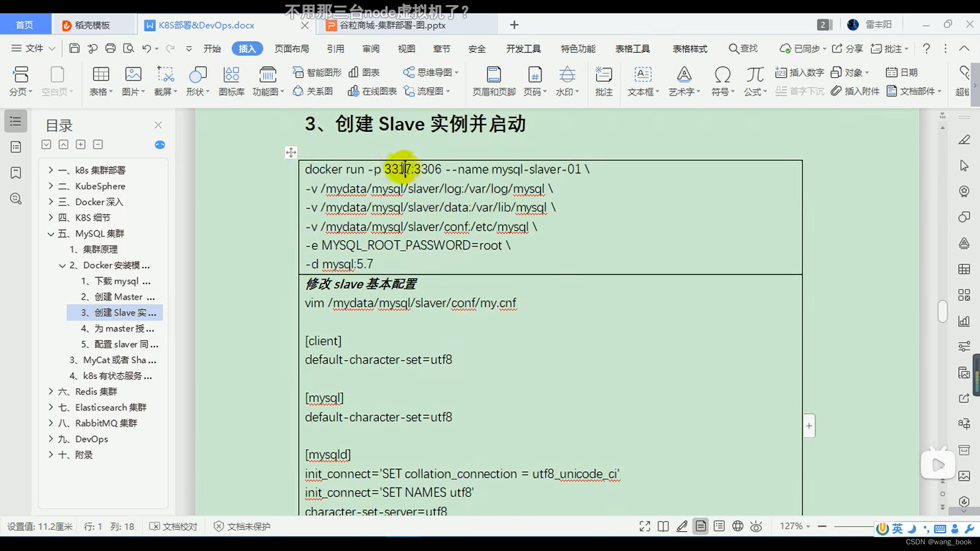Screen dimensions: 980x551
Task: Click the bookmark icon in left sidebar
Action: click(x=16, y=173)
